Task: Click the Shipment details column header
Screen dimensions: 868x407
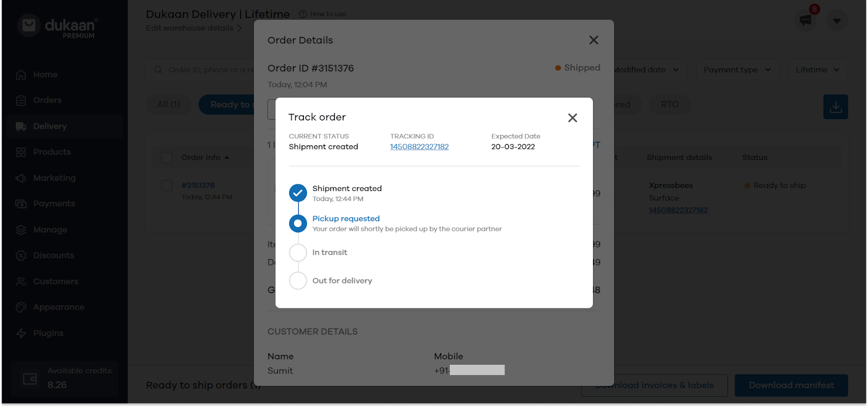Action: coord(679,158)
